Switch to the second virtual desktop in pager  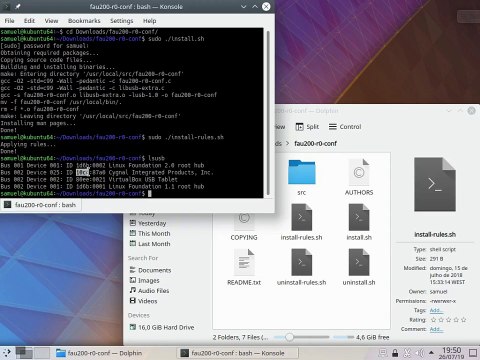pyautogui.click(x=42, y=353)
